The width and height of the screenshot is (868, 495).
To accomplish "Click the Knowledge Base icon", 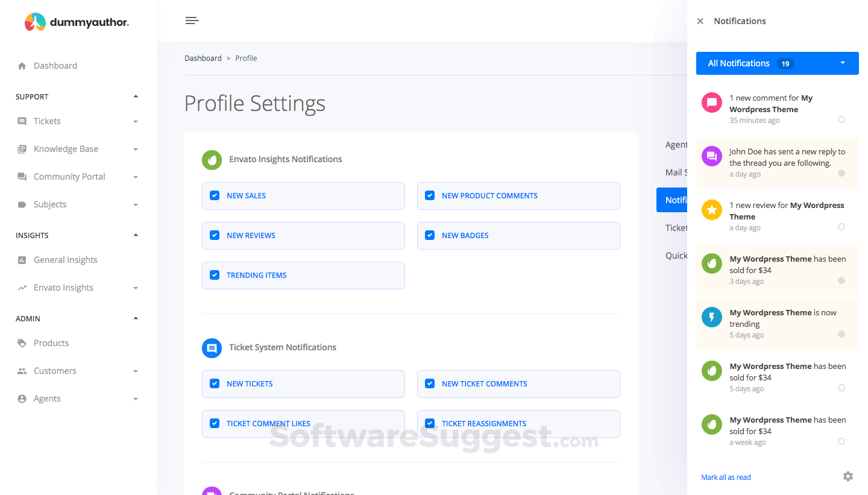I will pyautogui.click(x=22, y=149).
